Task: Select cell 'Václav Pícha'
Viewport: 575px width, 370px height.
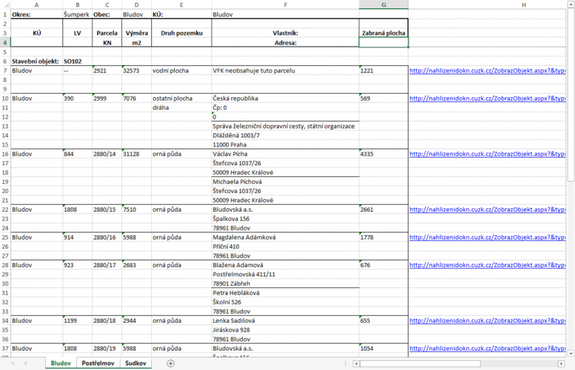Action: (x=285, y=154)
